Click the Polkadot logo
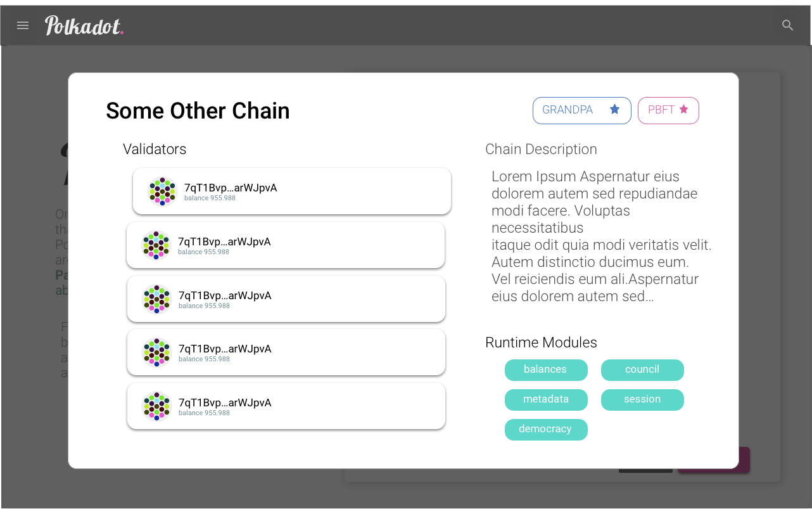 coord(84,25)
